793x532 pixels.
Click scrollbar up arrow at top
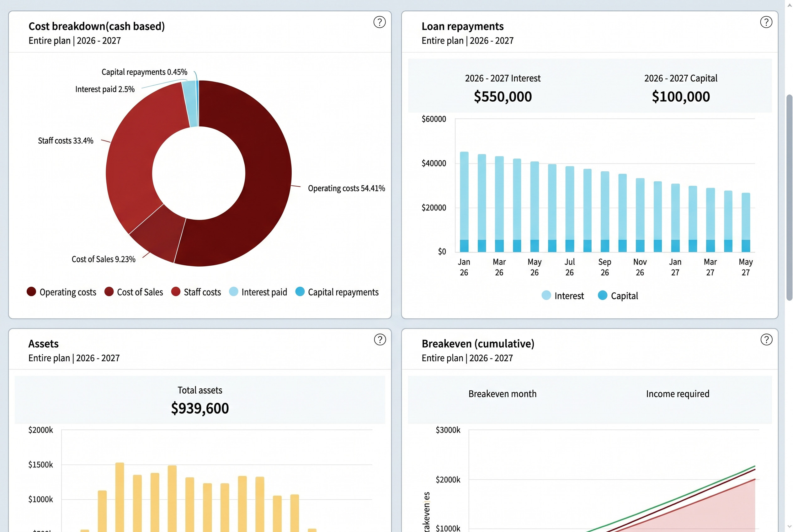point(789,5)
